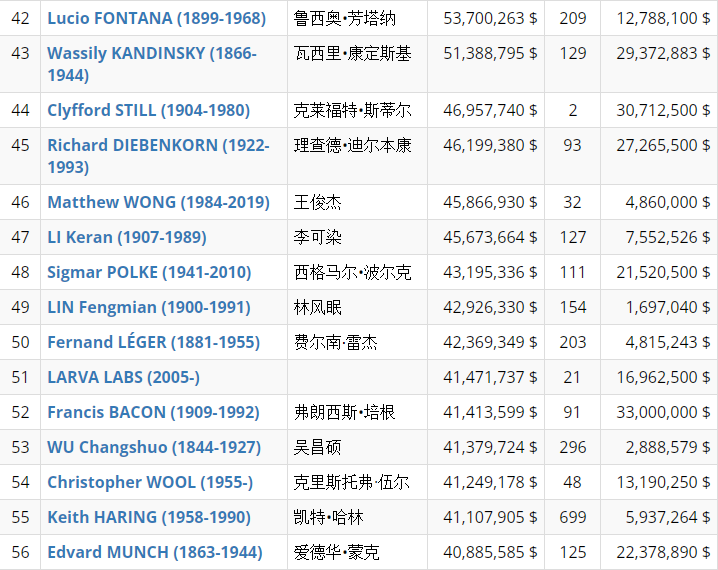Select the Chinese name 理查德·迪尔本康
718x570 pixels.
[353, 146]
